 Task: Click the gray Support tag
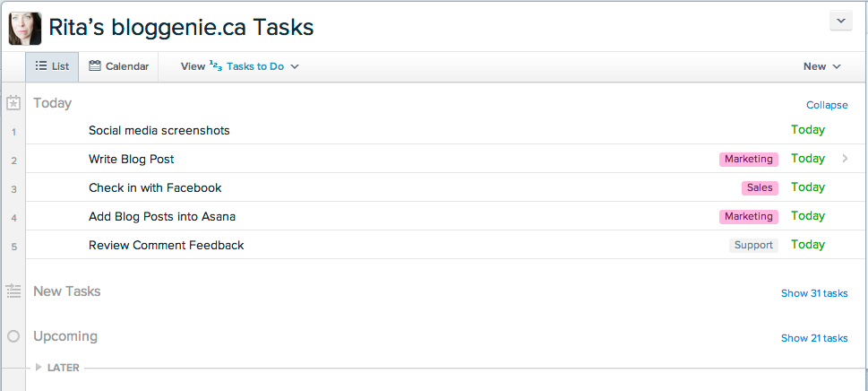coord(753,245)
